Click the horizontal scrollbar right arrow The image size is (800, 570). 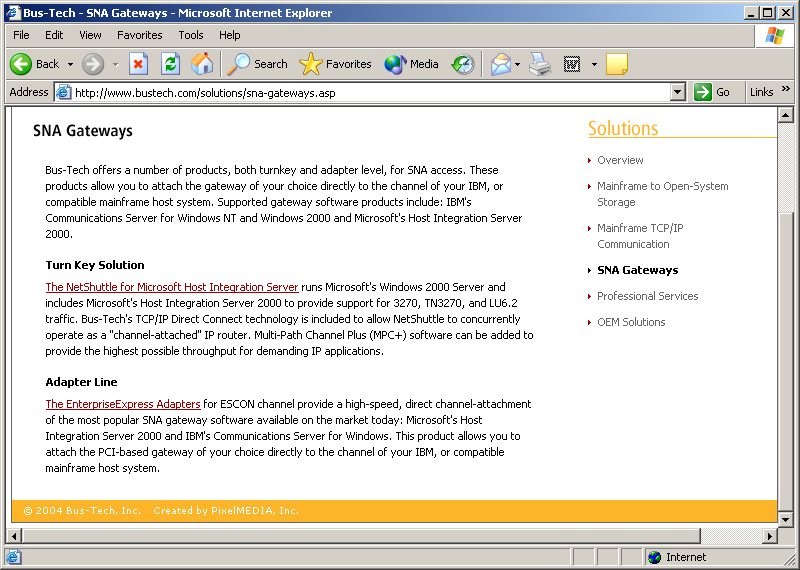[770, 536]
